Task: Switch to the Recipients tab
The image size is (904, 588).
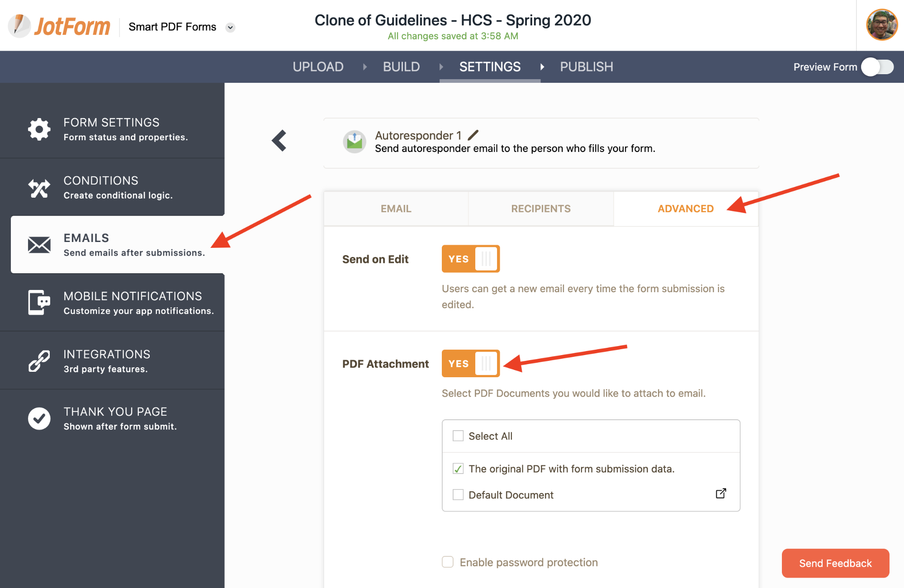Action: pyautogui.click(x=541, y=209)
